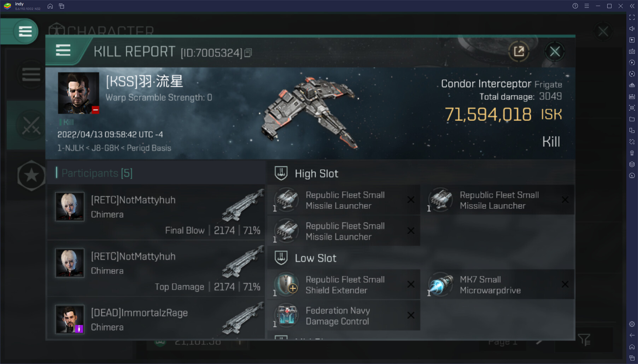Share the kill report externally
This screenshot has height=364, width=638.
(x=519, y=52)
